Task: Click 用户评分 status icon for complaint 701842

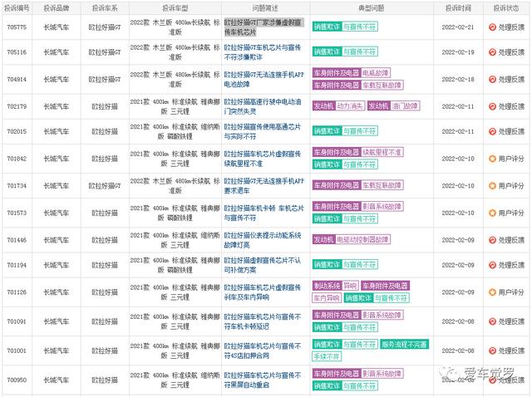Action: pyautogui.click(x=492, y=159)
